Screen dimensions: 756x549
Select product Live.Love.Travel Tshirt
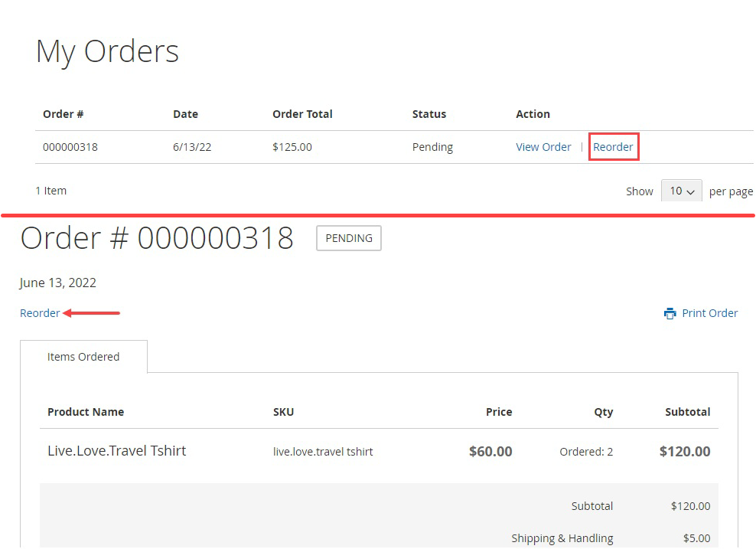116,450
